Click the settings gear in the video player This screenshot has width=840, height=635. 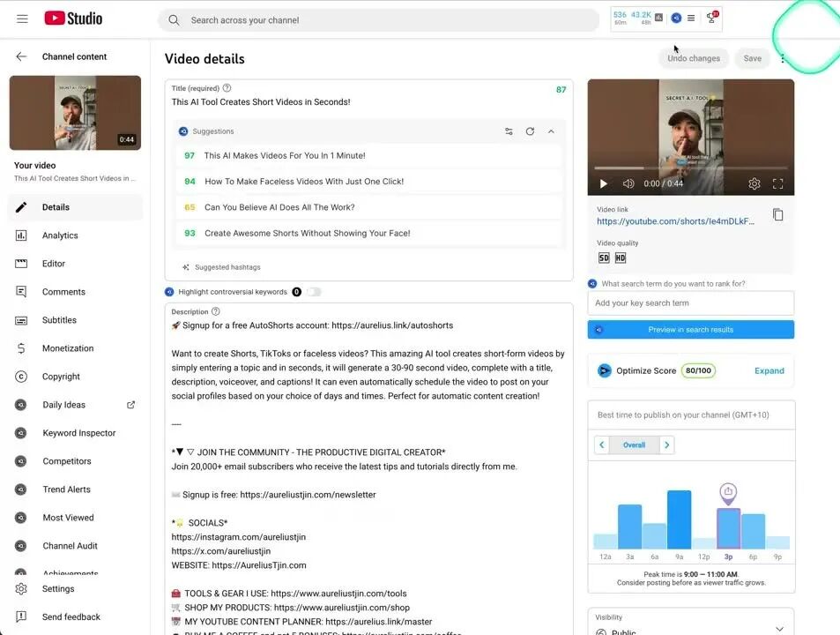755,183
